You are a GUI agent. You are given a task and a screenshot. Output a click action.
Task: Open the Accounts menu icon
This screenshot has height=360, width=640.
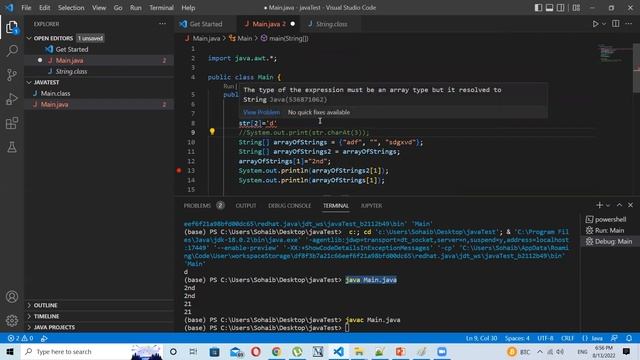click(x=12, y=297)
